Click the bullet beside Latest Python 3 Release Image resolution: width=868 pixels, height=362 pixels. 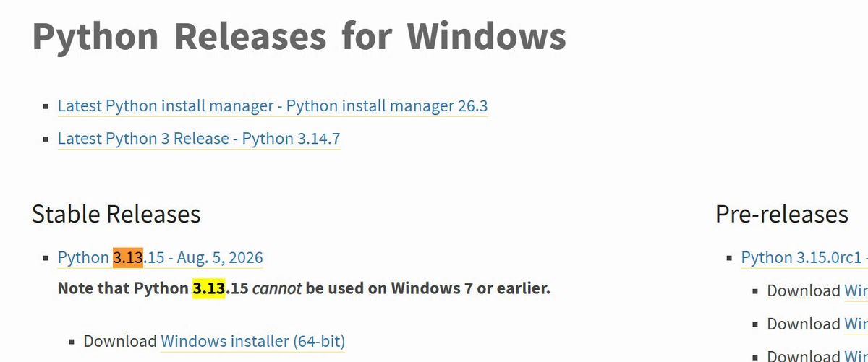point(46,139)
